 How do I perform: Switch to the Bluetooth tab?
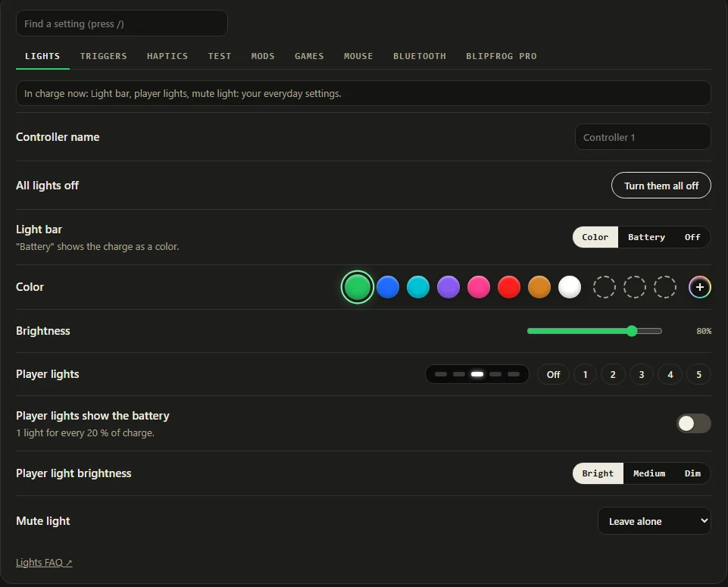tap(419, 56)
